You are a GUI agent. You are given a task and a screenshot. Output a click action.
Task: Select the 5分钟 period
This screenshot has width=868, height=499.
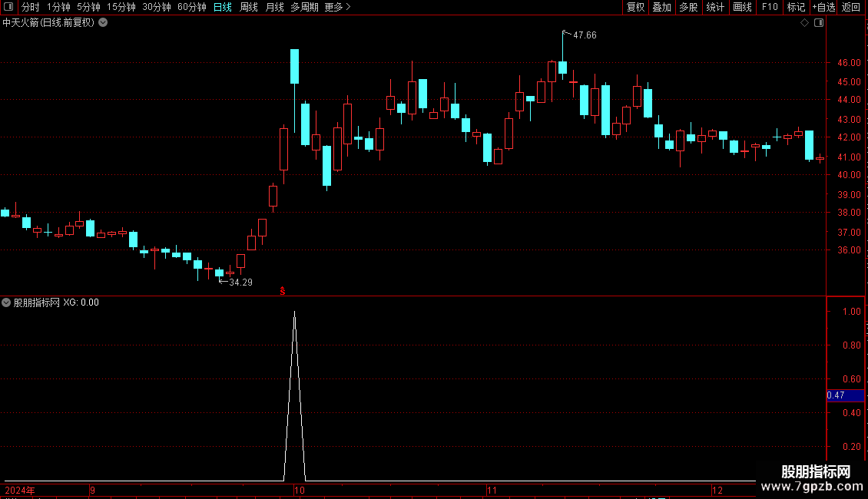[x=88, y=7]
